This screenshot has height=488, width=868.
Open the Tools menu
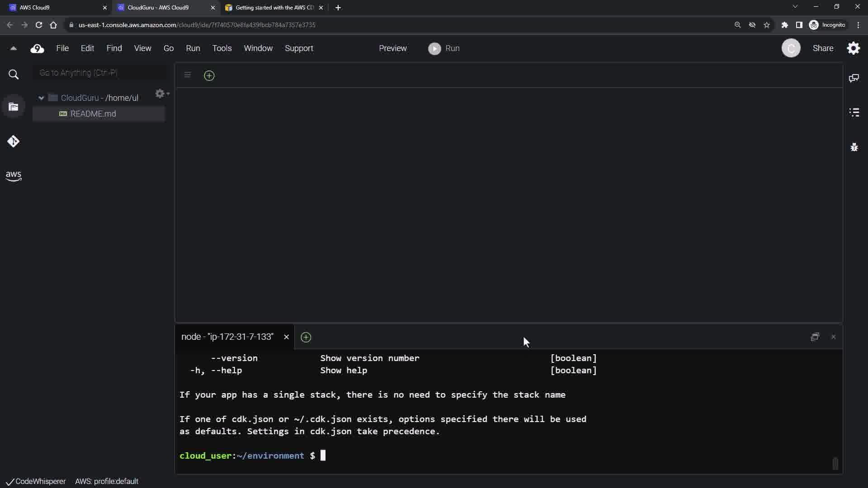(x=222, y=48)
